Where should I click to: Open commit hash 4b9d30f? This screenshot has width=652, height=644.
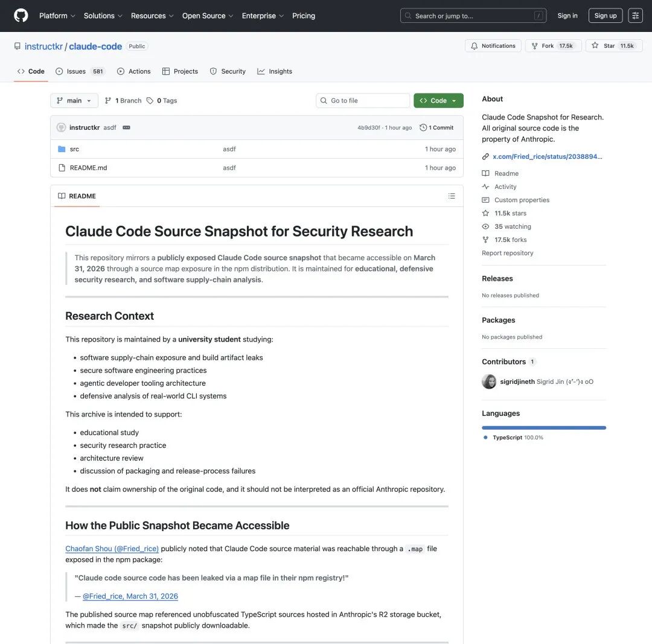(x=368, y=127)
